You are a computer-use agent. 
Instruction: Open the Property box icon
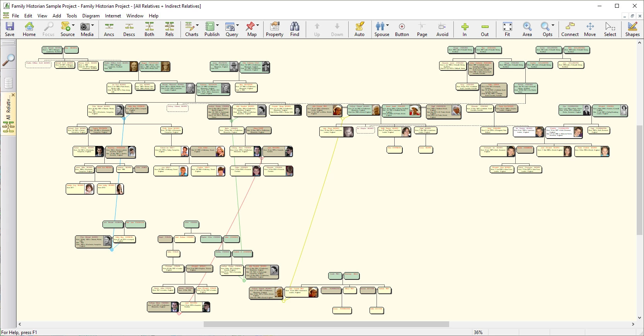coord(274,29)
